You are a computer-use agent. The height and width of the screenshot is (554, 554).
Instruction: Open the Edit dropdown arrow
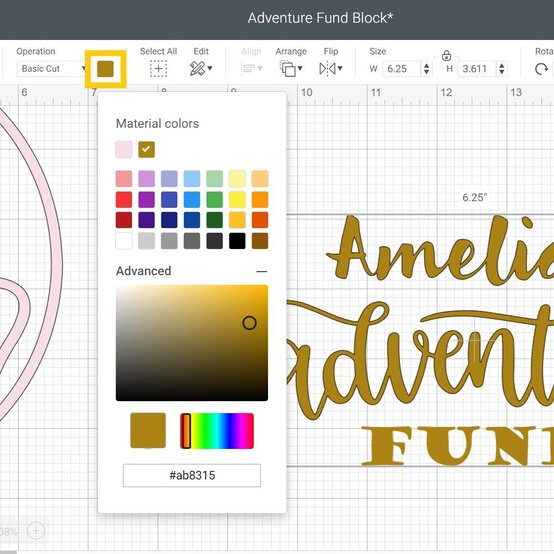(210, 68)
